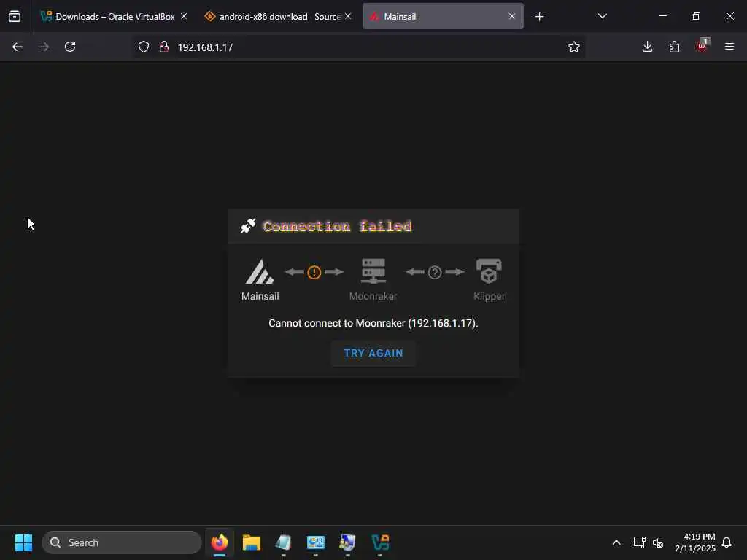The height and width of the screenshot is (560, 747).
Task: Click the network status tray icon
Action: (639, 542)
